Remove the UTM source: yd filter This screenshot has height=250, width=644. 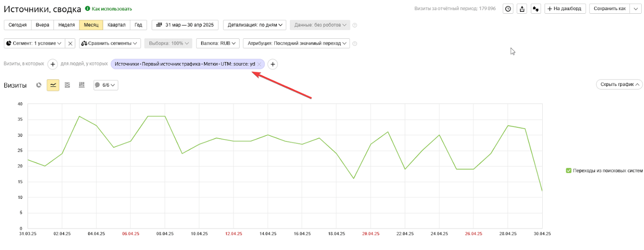[x=259, y=64]
